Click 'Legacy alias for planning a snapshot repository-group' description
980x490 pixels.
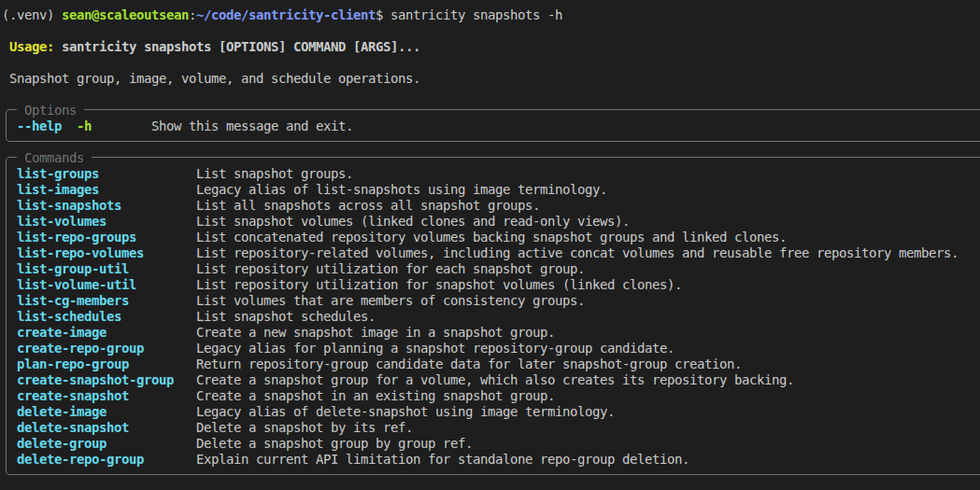pos(435,348)
